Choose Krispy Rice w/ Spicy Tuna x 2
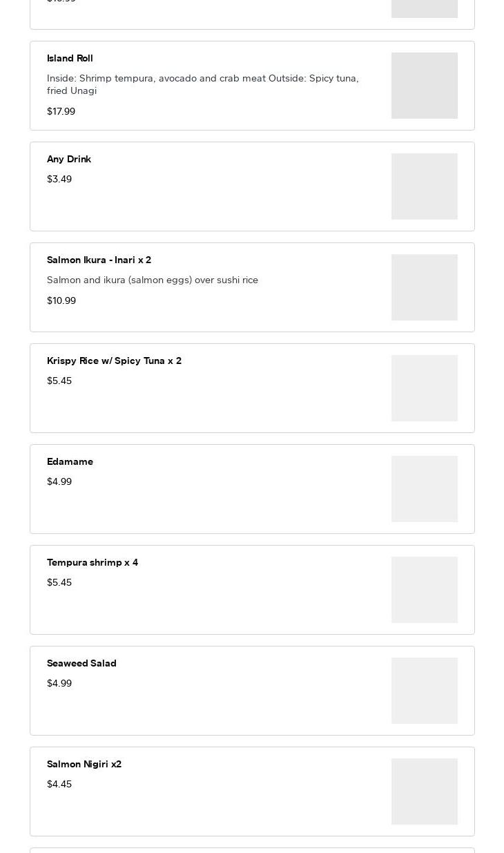This screenshot has width=504, height=853. coord(114,361)
